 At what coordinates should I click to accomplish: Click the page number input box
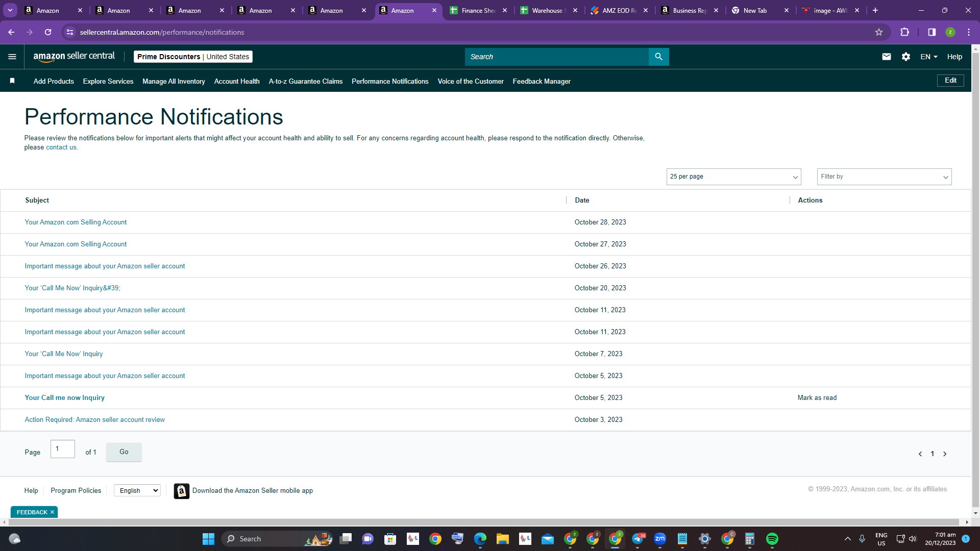63,449
